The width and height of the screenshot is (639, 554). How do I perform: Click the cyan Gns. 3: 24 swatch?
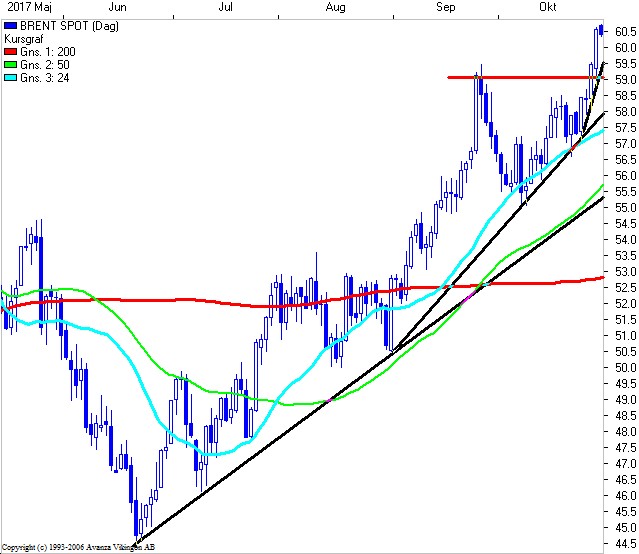click(x=10, y=78)
